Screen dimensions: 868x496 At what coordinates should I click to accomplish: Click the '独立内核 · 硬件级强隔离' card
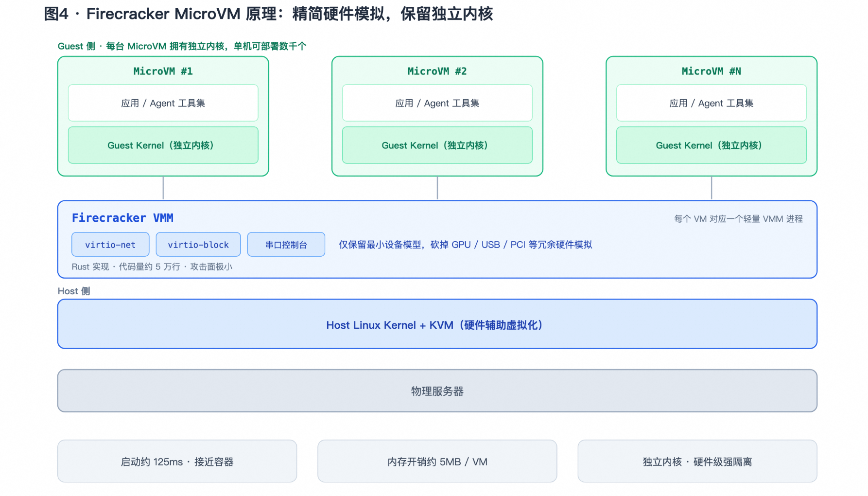point(697,461)
